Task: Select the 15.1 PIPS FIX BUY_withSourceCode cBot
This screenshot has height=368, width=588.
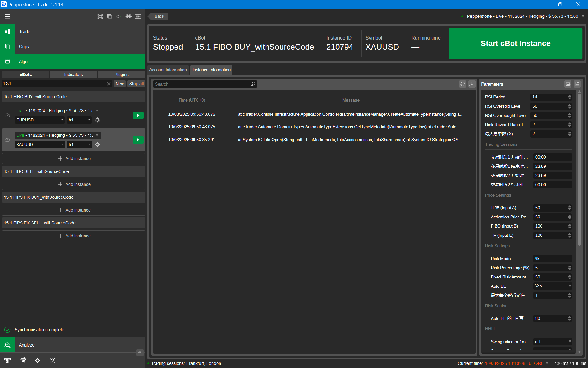Action: [73, 197]
